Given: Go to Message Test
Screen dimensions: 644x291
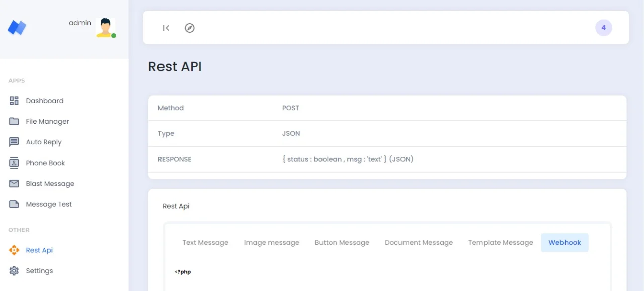Looking at the screenshot, I should coord(49,204).
